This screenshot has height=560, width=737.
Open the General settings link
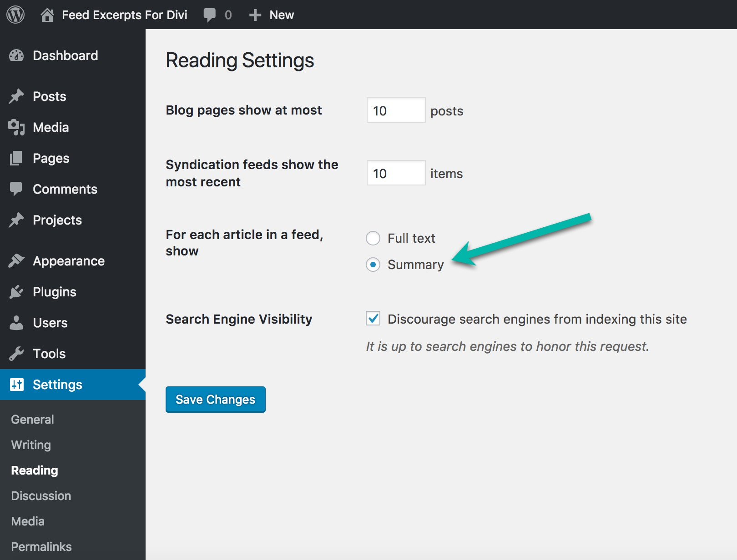coord(32,419)
